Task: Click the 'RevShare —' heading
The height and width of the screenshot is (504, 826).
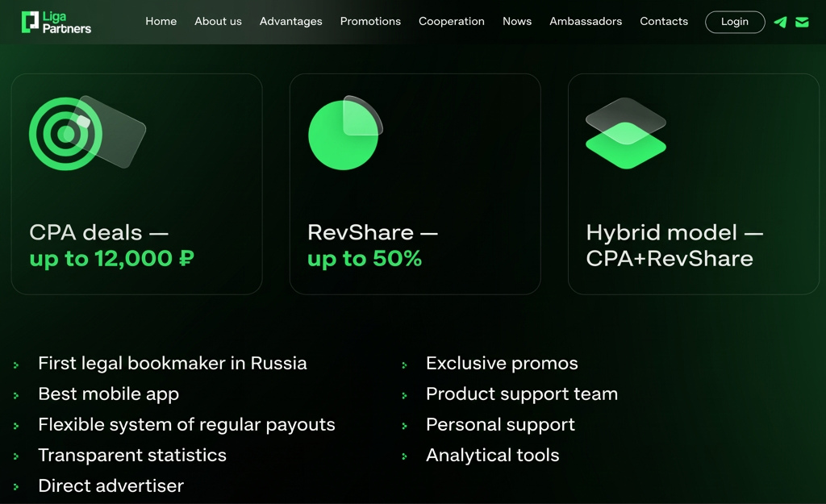Action: point(373,232)
